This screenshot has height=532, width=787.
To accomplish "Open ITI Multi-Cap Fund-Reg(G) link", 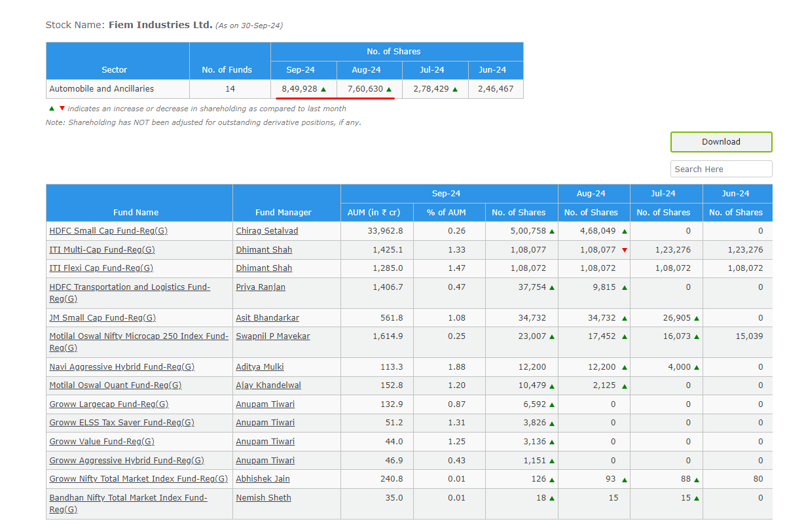I will click(102, 250).
